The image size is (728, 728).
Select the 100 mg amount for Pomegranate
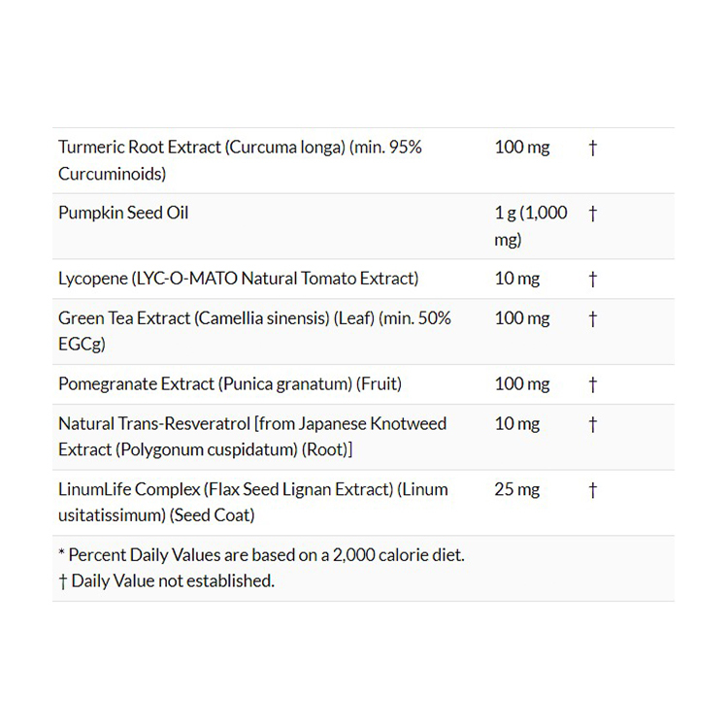pos(522,383)
